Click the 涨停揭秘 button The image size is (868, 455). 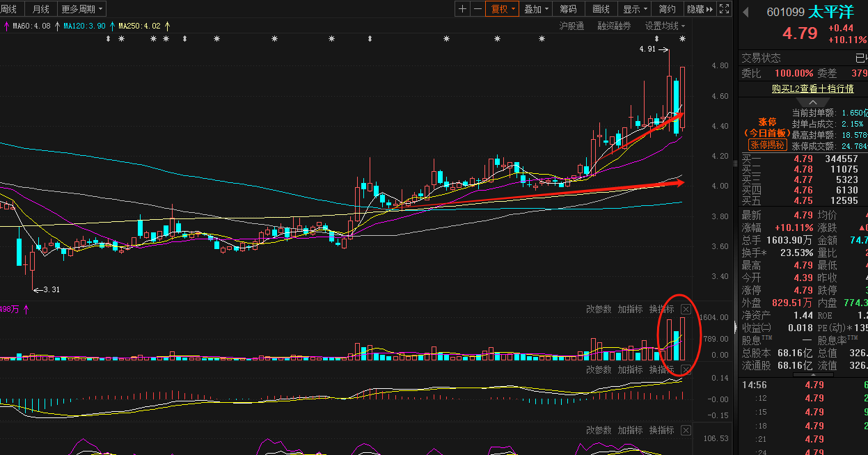pos(766,145)
